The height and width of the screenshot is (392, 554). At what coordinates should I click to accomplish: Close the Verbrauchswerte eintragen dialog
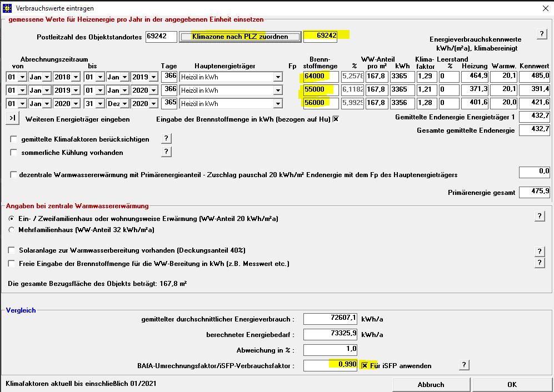pyautogui.click(x=546, y=8)
